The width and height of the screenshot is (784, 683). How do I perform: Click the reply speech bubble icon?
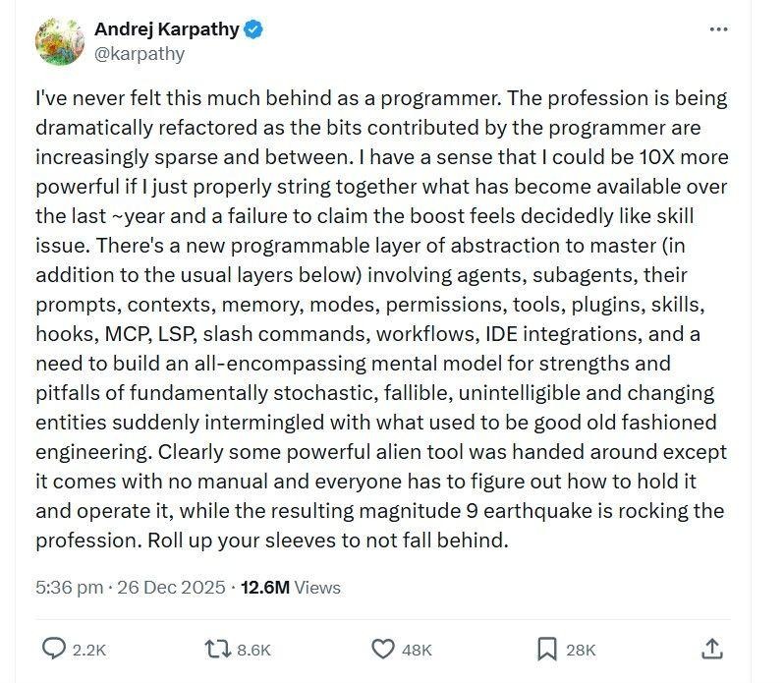tap(56, 648)
